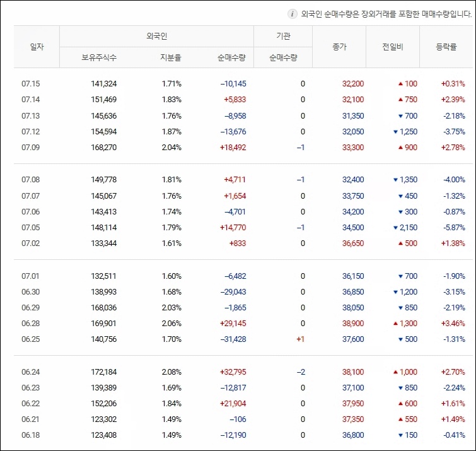The width and height of the screenshot is (476, 451).
Task: Click change rate -5.87%
Action: [x=454, y=228]
